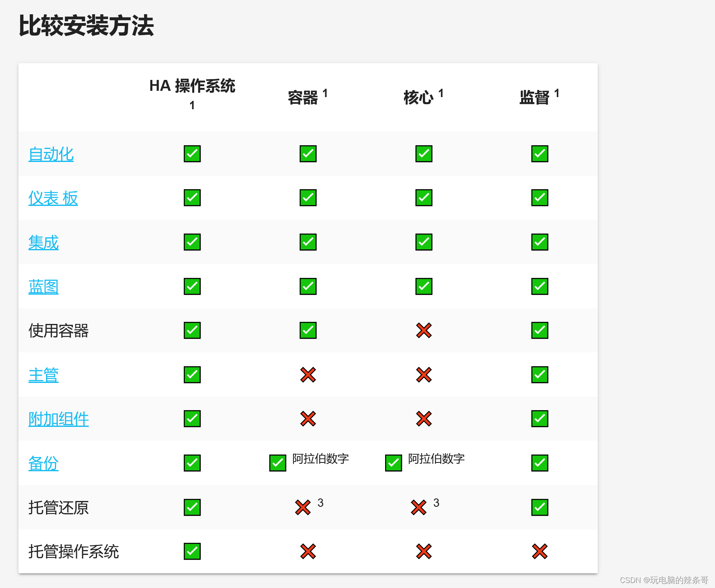Click the 备份 check mark in 核心 column
Viewport: 715px width, 588px height.
[394, 463]
